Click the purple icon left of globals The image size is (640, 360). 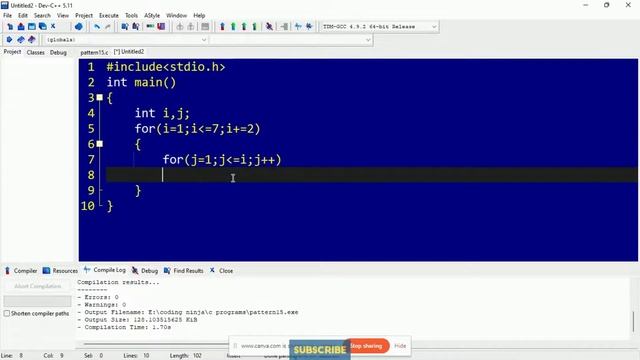point(31,40)
